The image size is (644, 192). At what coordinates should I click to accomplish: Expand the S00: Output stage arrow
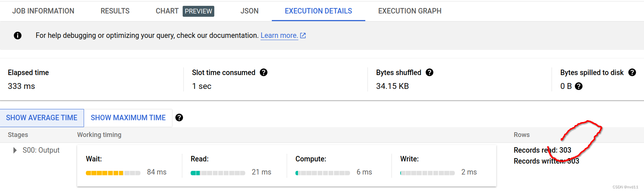click(x=15, y=150)
